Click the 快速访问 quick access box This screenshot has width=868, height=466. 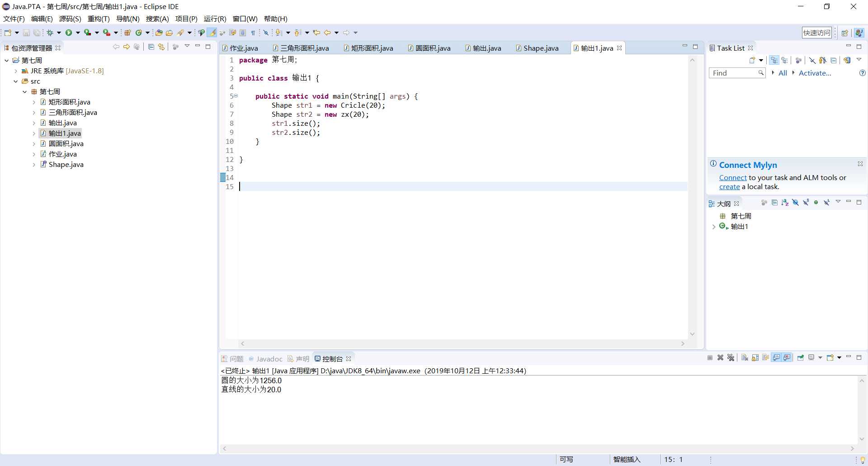click(816, 33)
